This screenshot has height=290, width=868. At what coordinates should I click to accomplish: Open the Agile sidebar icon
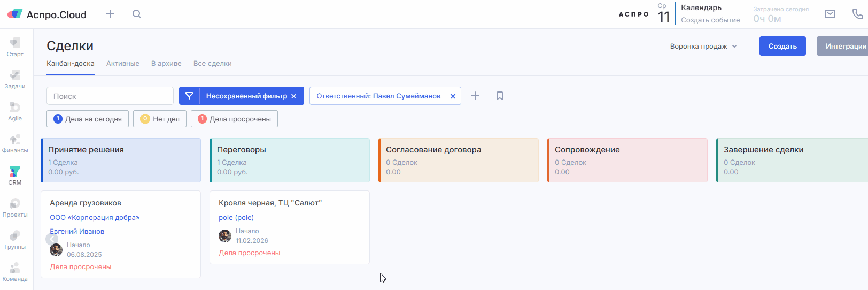coord(15,111)
